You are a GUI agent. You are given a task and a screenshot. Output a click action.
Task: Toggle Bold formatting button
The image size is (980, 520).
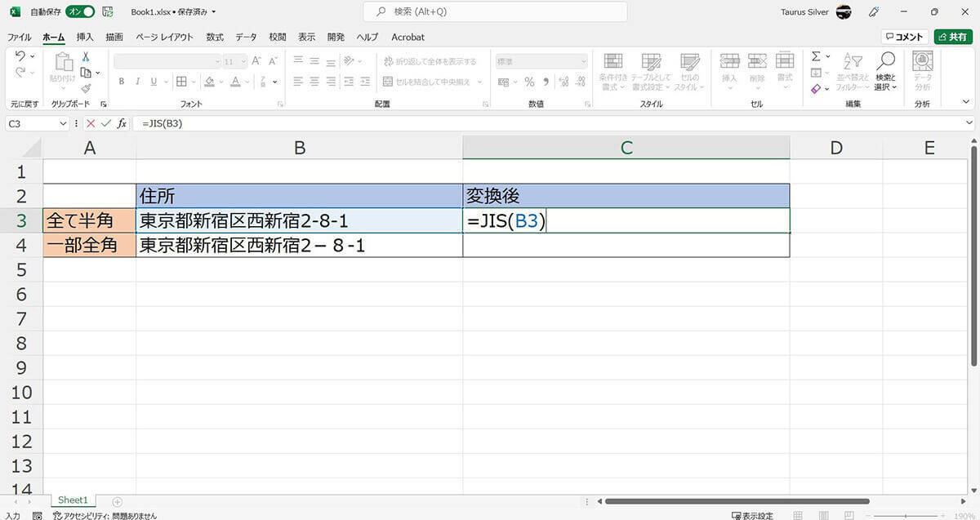click(x=122, y=82)
